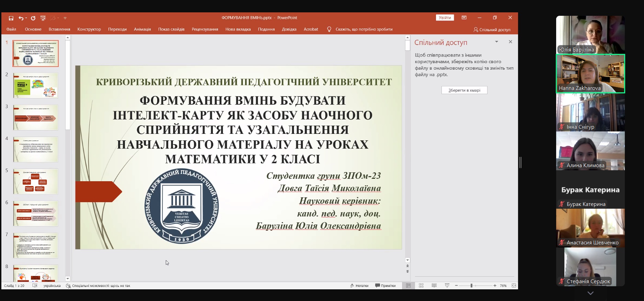The height and width of the screenshot is (301, 644).
Task: Click Зберегти в хмарі button
Action: [464, 90]
